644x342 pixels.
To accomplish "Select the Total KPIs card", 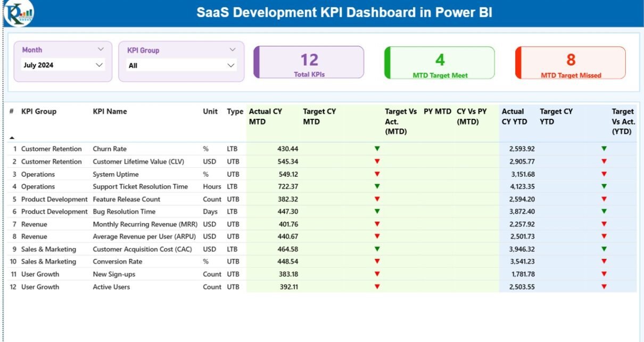I will coord(309,62).
